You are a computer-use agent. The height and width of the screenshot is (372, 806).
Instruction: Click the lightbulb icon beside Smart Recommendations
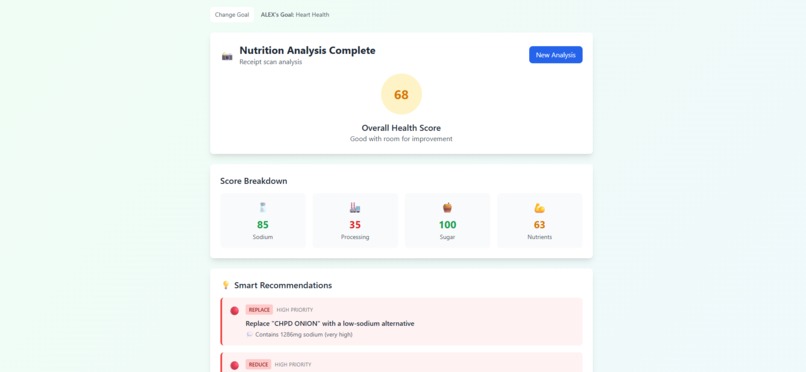[225, 285]
